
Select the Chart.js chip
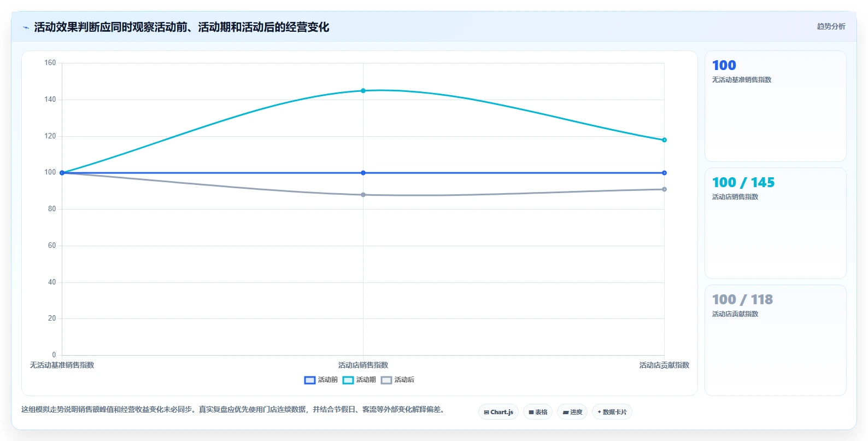pos(498,412)
